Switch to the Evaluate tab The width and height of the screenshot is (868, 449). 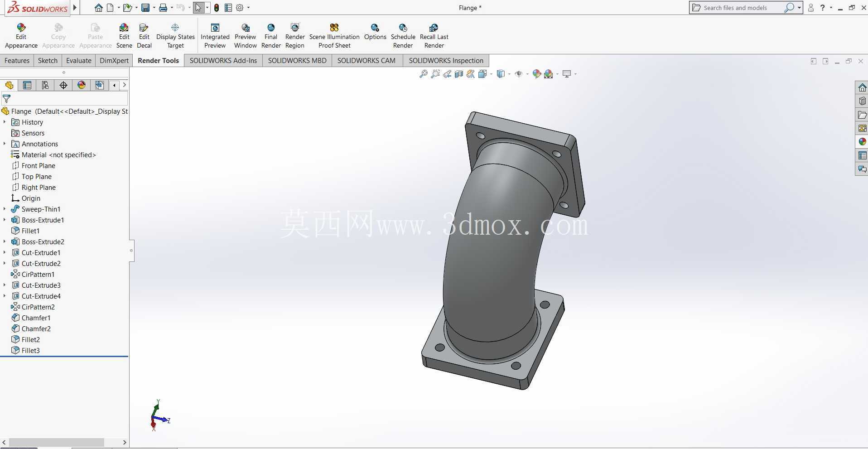(78, 60)
